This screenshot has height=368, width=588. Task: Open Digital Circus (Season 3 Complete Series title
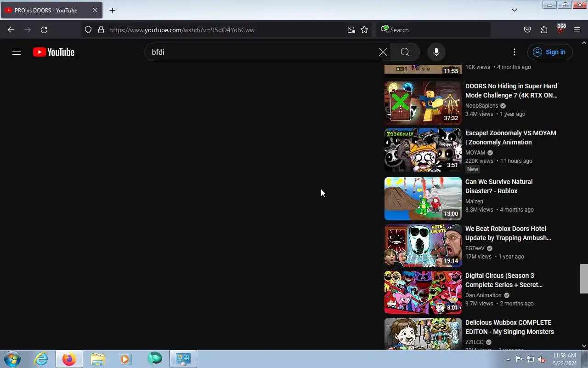click(x=504, y=280)
